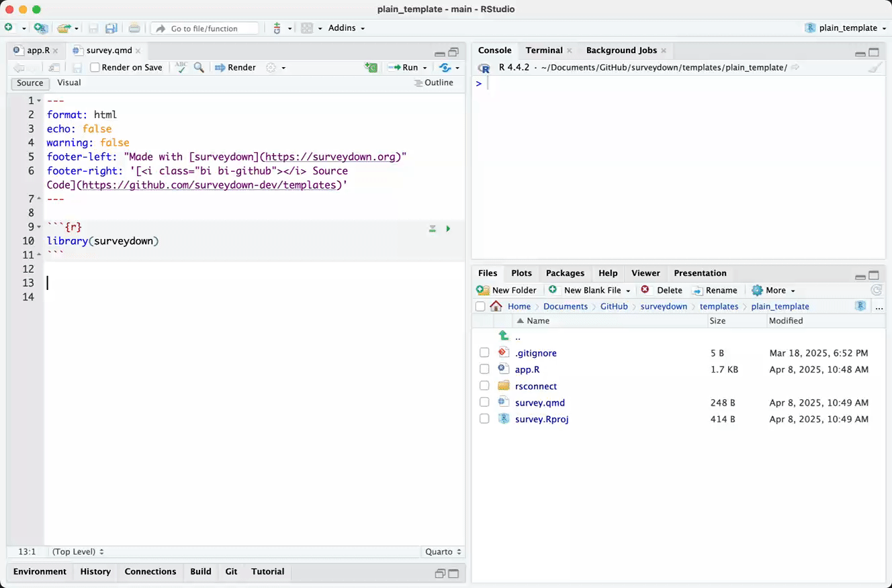Click the Run current chunk green arrow
The height and width of the screenshot is (588, 892).
[x=448, y=229]
